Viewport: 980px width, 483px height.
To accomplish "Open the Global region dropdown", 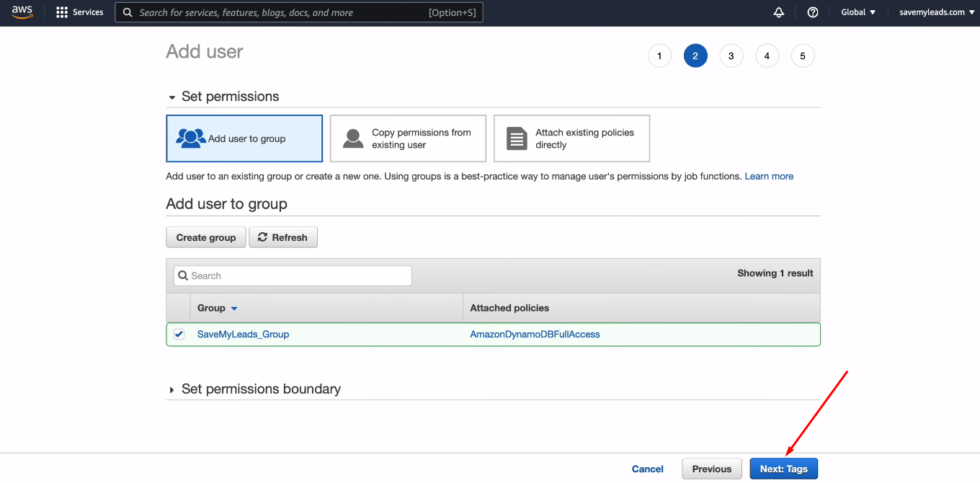I will (x=858, y=12).
